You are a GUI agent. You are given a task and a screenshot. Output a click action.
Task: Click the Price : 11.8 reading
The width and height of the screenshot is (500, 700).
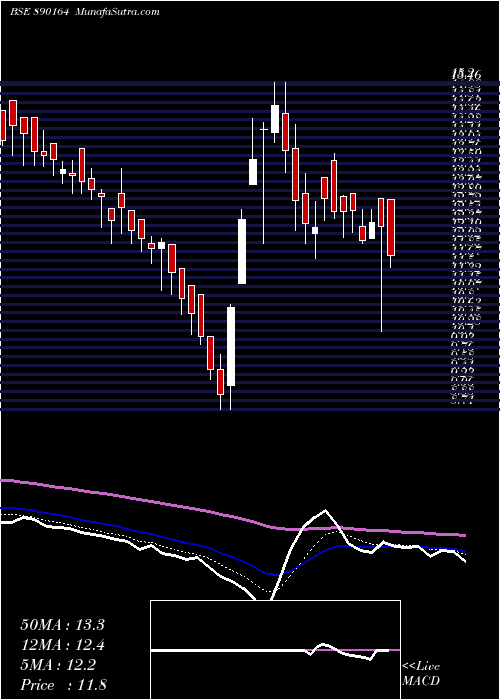63,685
